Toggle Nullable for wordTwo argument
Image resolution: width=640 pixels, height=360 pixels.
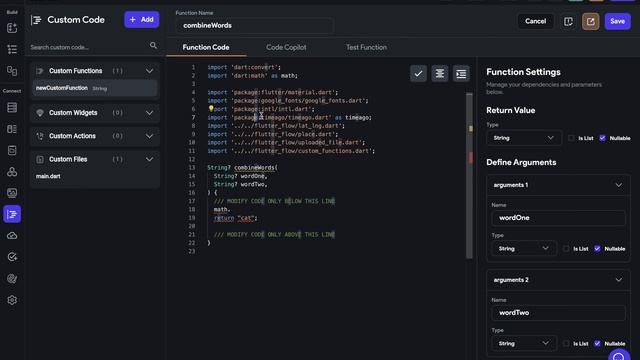[x=598, y=344]
